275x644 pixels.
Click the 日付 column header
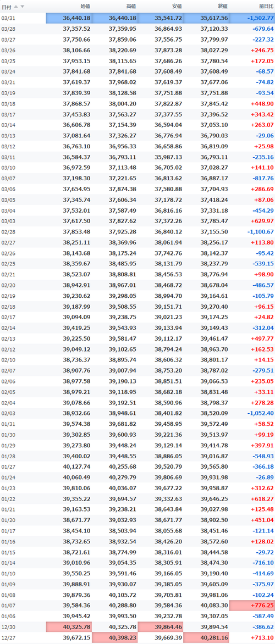pyautogui.click(x=7, y=6)
